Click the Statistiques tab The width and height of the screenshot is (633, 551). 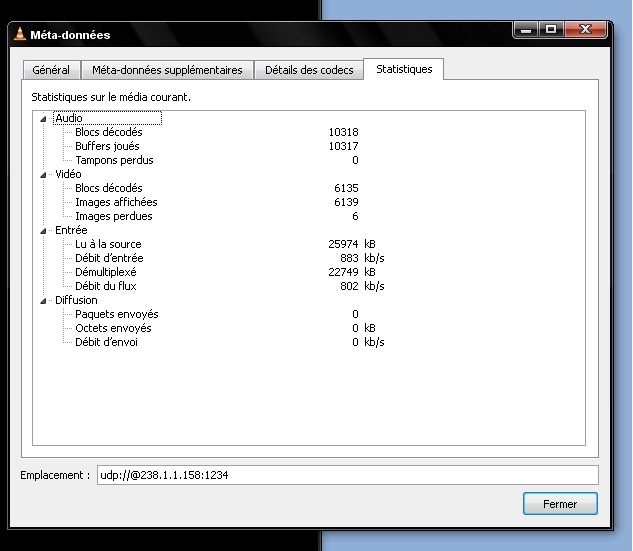coord(404,69)
